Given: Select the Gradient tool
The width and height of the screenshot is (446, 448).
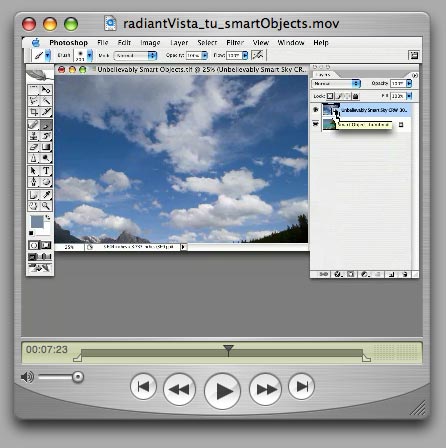Looking at the screenshot, I should click(46, 147).
